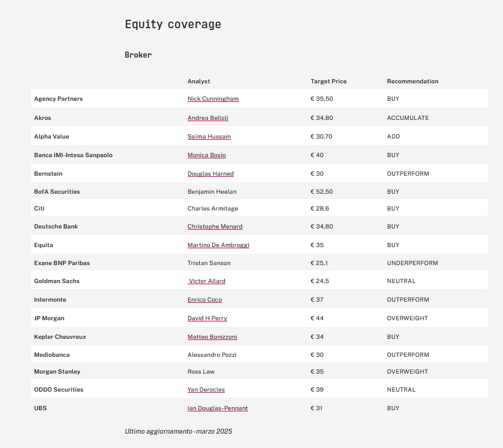The width and height of the screenshot is (503, 448).
Task: Open the Saïma Hussain link
Action: pyautogui.click(x=209, y=136)
